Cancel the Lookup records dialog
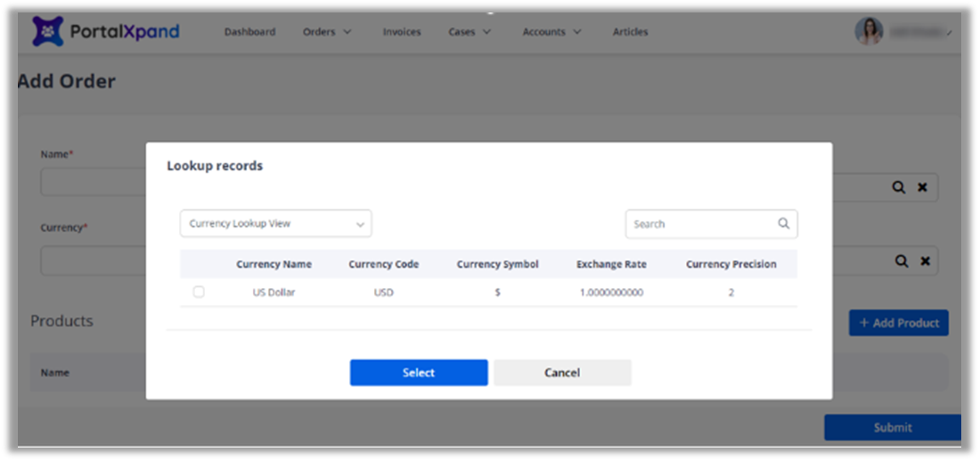Screen dimensions: 980x461 (x=562, y=373)
